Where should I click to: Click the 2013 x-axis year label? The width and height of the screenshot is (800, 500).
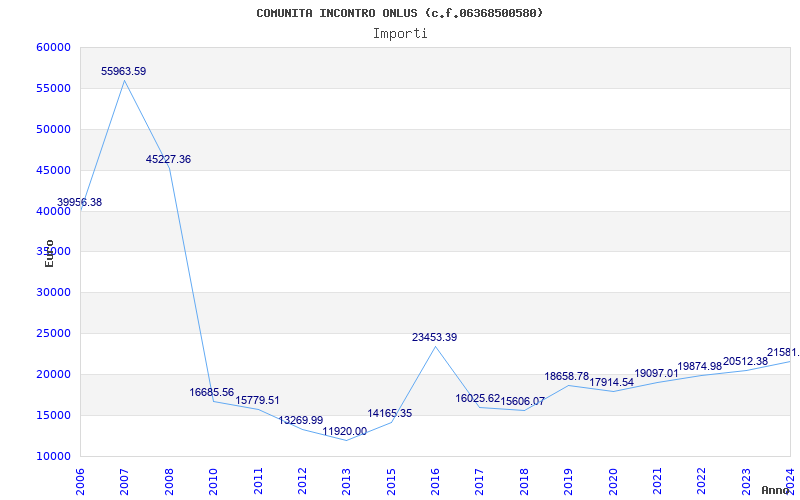346,481
